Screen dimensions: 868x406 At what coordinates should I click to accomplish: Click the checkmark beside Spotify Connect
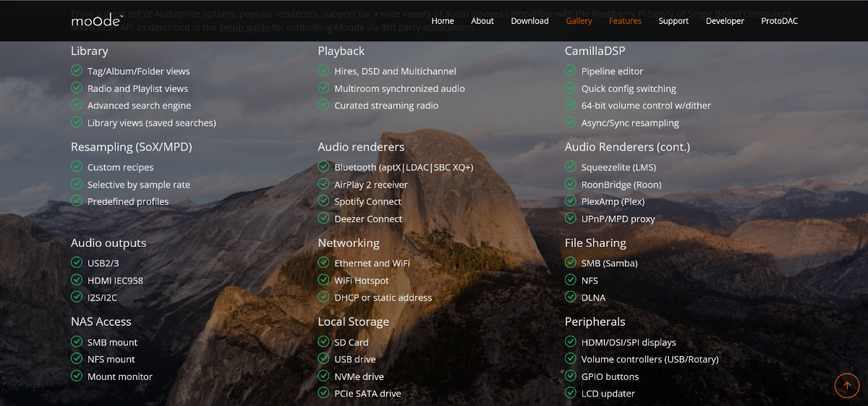(x=323, y=201)
